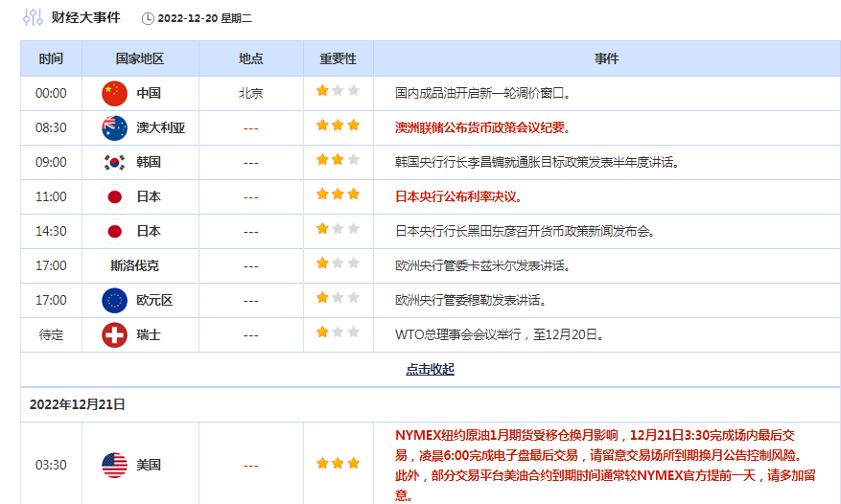The image size is (841, 504).
Task: Click the South Korea flag icon
Action: coord(114,162)
